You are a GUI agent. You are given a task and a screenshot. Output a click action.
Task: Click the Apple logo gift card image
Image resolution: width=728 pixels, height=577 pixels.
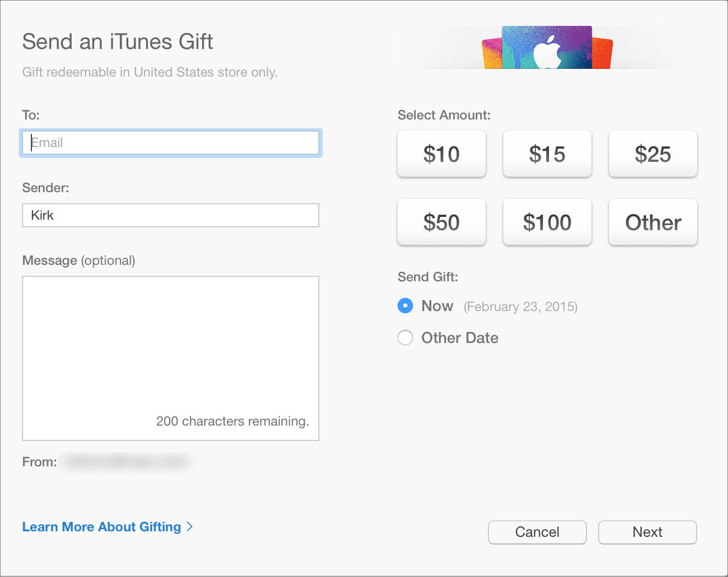coord(547,47)
